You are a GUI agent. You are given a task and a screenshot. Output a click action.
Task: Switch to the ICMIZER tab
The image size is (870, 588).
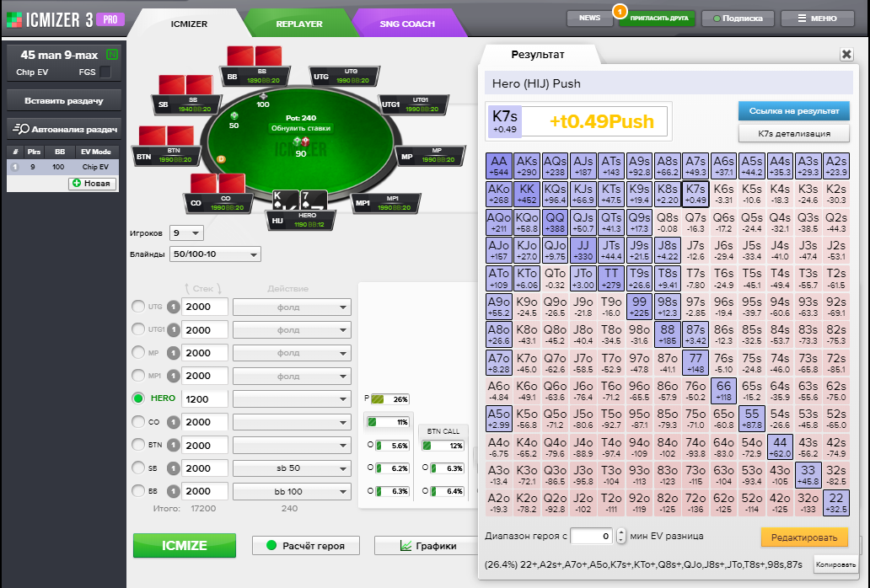pos(189,24)
